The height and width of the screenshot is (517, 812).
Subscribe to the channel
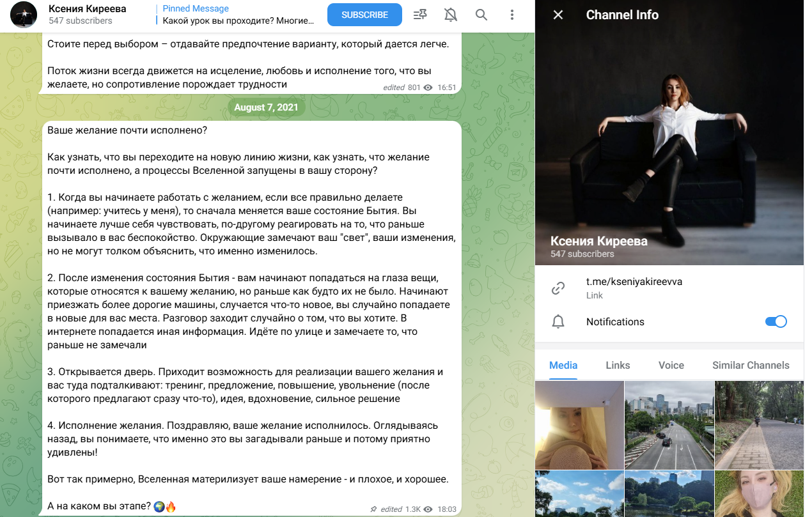(364, 15)
